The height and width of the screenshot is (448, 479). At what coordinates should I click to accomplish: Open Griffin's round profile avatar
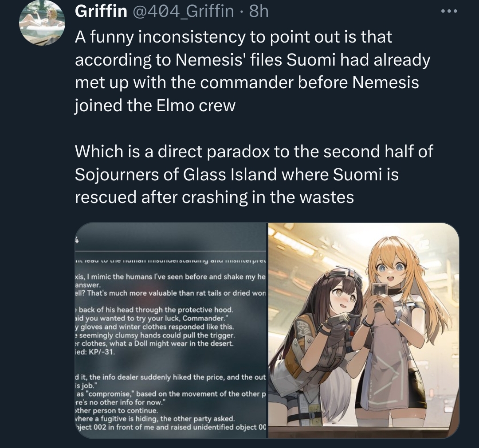pos(42,23)
